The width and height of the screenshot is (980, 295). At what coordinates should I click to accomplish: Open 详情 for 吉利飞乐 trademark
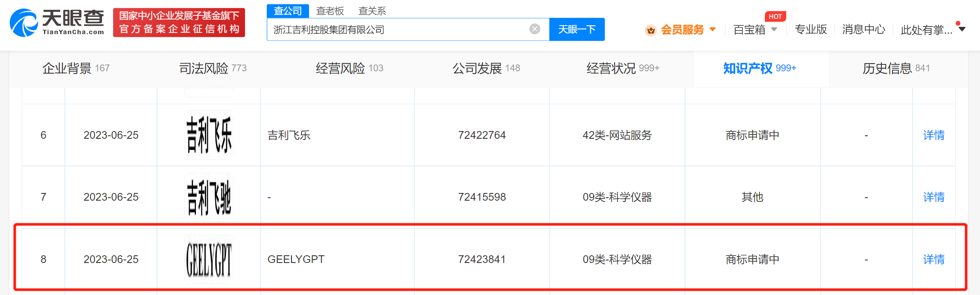[933, 135]
